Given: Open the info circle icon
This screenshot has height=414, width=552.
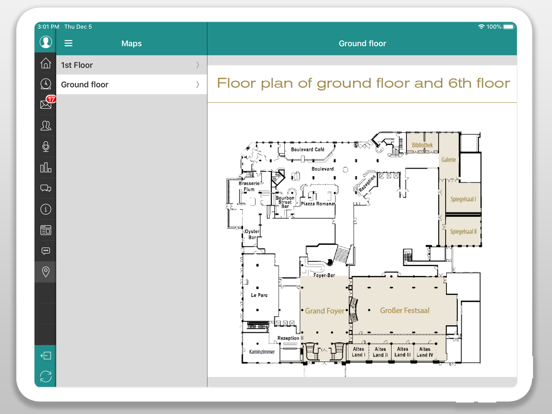Looking at the screenshot, I should [45, 209].
